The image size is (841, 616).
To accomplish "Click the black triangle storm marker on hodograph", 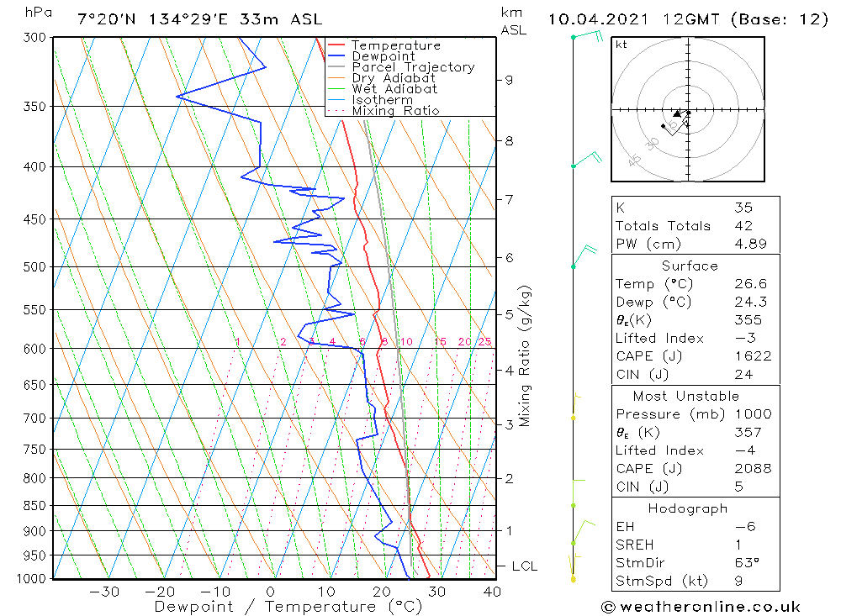I will pyautogui.click(x=677, y=113).
